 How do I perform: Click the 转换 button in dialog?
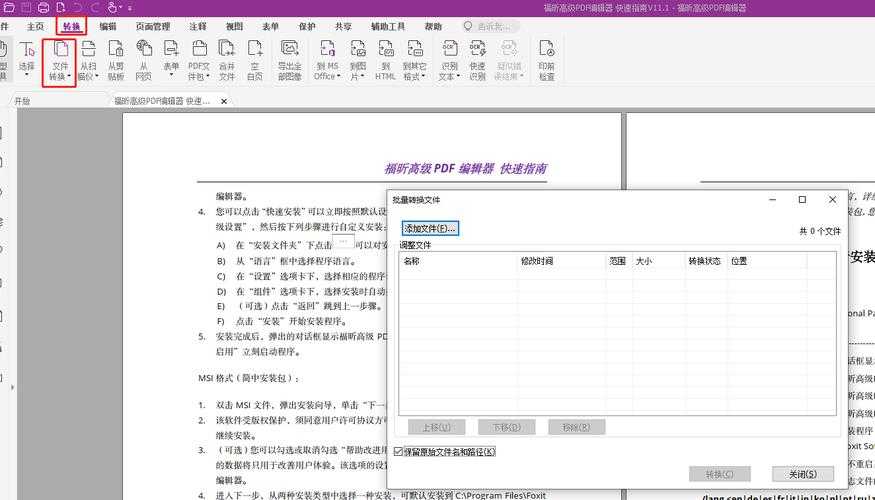(720, 474)
